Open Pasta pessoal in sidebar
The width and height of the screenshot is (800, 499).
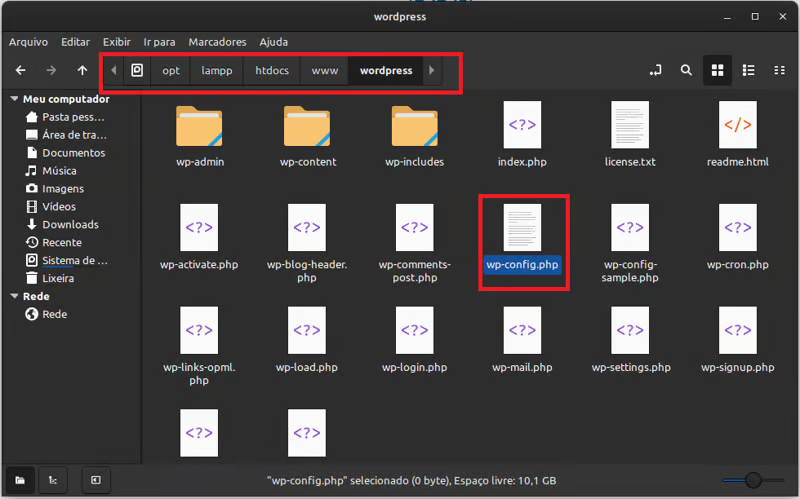(x=65, y=117)
